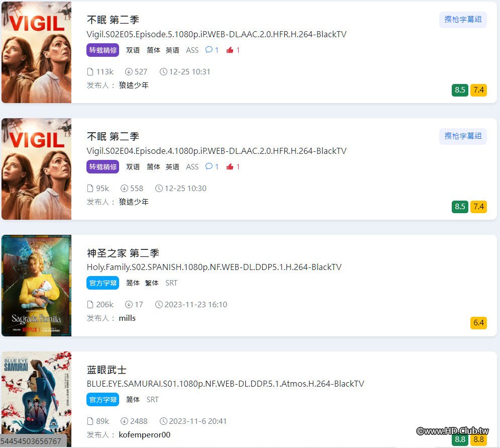Click clock icon beside 12-25 10:31
Viewport: 500px width, 448px height.
(x=163, y=72)
